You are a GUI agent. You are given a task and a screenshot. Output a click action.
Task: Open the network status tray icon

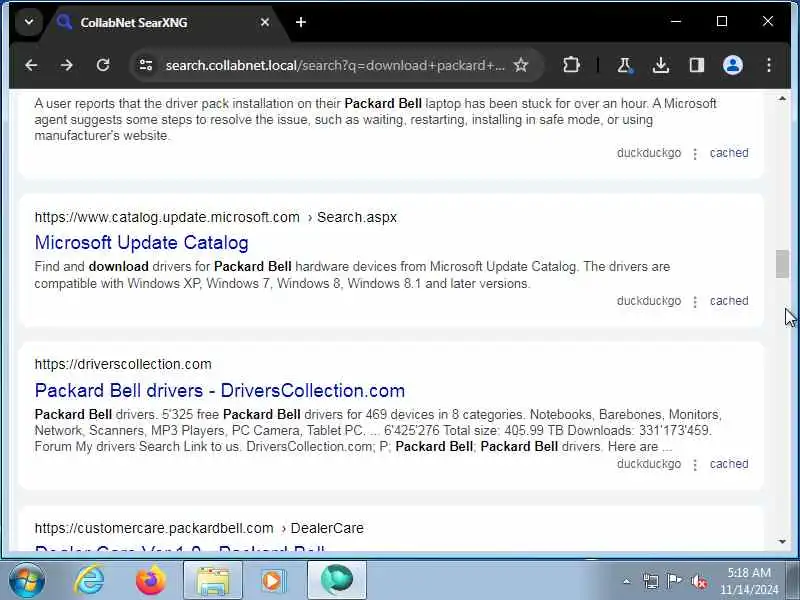tap(651, 581)
